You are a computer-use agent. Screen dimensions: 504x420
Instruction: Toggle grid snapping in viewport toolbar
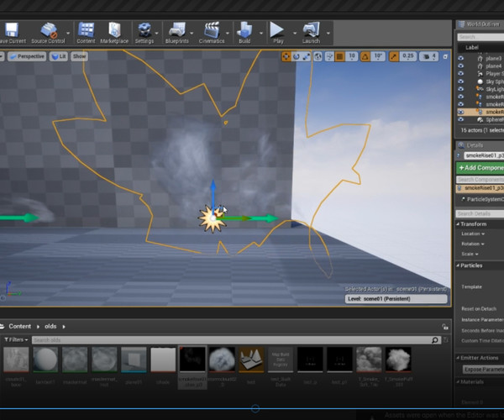(339, 56)
